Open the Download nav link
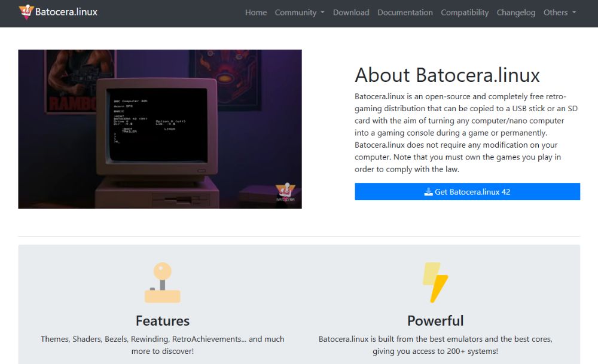This screenshot has height=364, width=598. pos(351,13)
